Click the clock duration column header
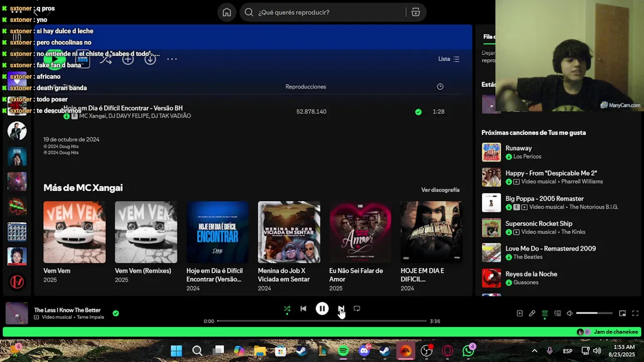This screenshot has width=644, height=362. [x=440, y=86]
